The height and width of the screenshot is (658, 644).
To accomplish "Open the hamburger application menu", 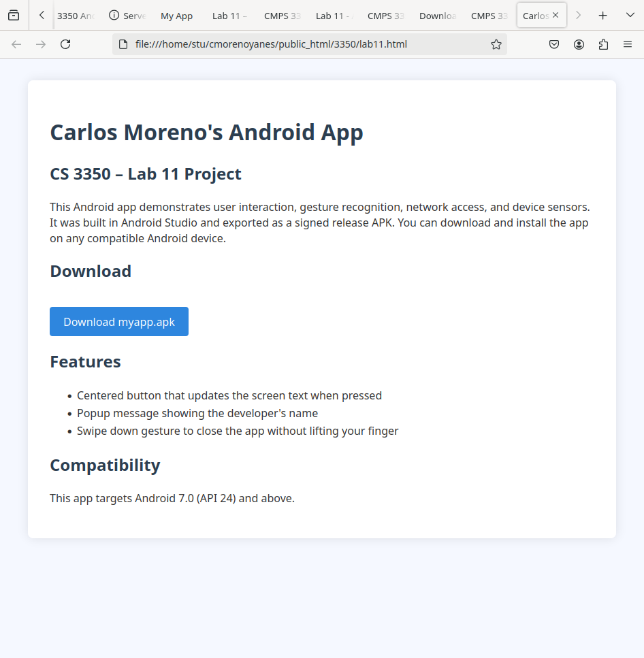I will [x=628, y=44].
